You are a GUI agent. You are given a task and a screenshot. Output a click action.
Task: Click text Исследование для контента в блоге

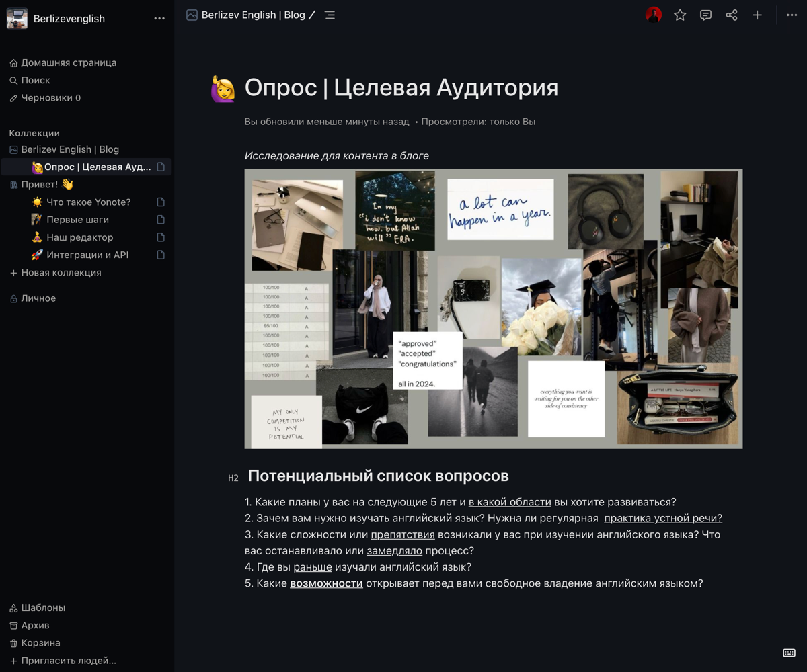pyautogui.click(x=337, y=156)
